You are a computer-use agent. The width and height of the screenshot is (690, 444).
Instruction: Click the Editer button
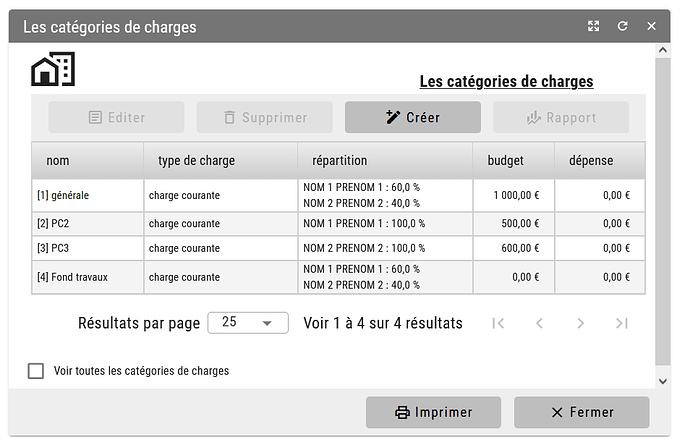click(x=116, y=117)
